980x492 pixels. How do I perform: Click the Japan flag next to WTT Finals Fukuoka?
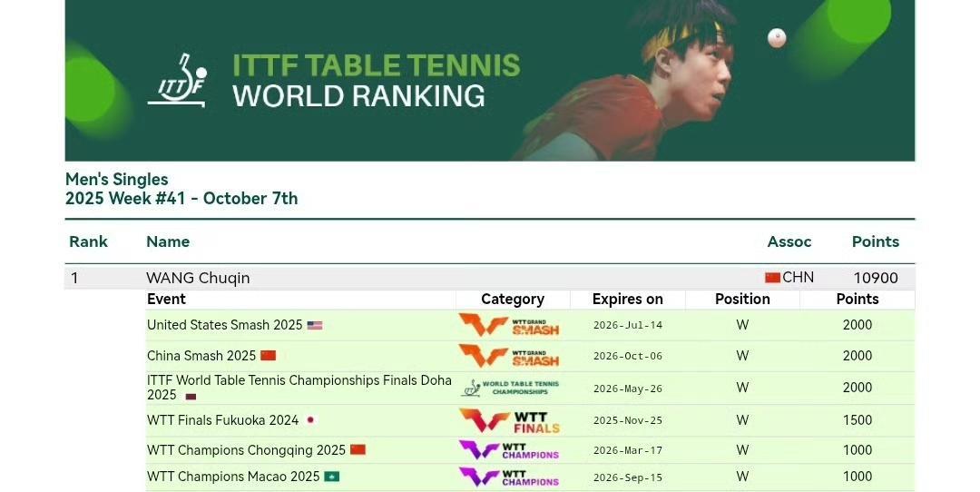tap(310, 420)
